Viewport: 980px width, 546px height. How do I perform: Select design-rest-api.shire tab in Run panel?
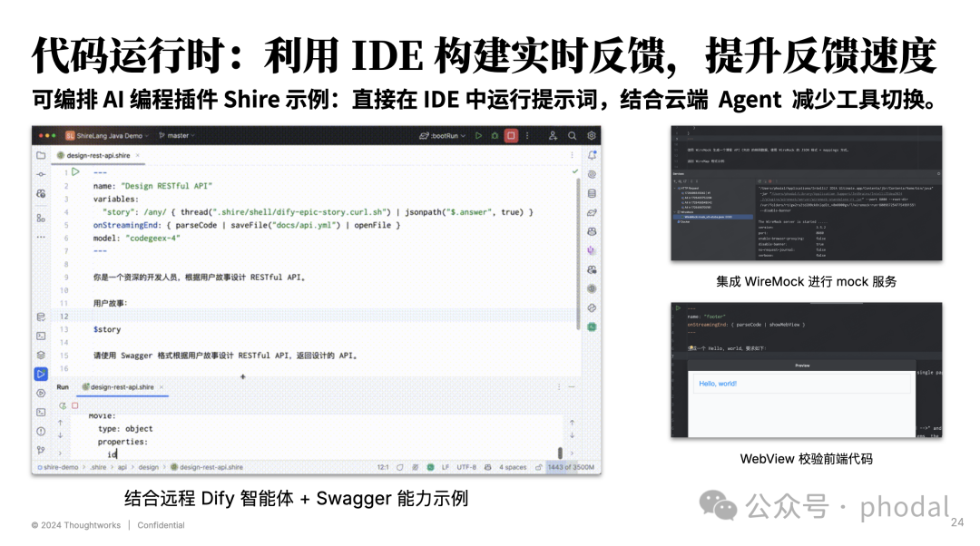(122, 387)
